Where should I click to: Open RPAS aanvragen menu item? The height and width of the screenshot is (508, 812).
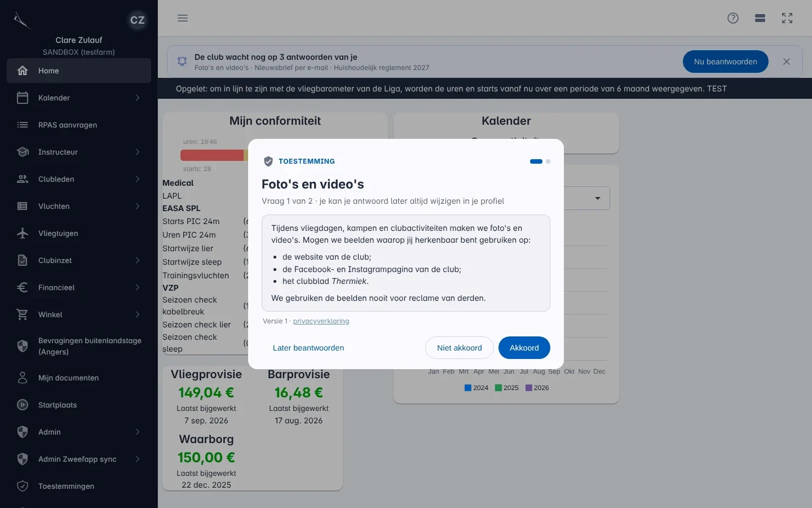pyautogui.click(x=79, y=125)
